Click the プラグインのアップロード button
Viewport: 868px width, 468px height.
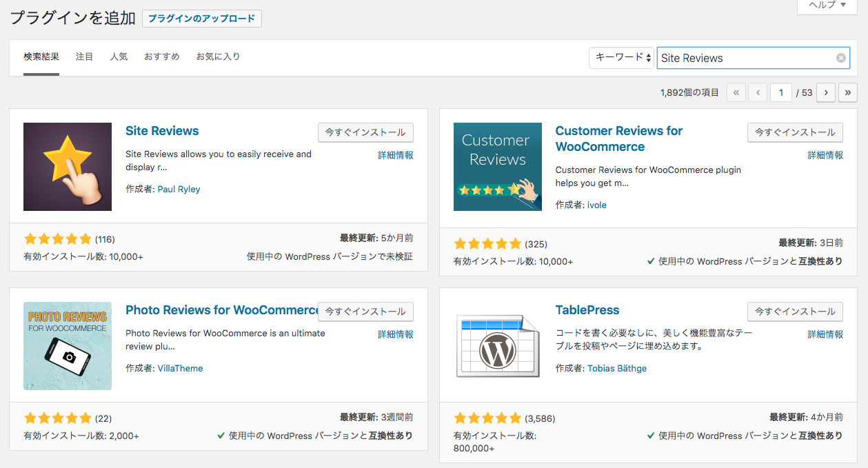click(202, 19)
